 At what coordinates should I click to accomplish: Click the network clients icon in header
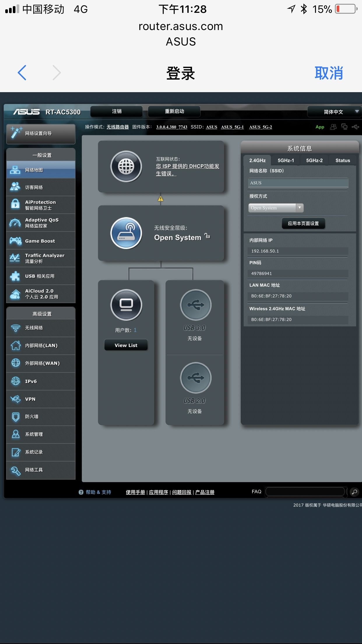(x=344, y=127)
